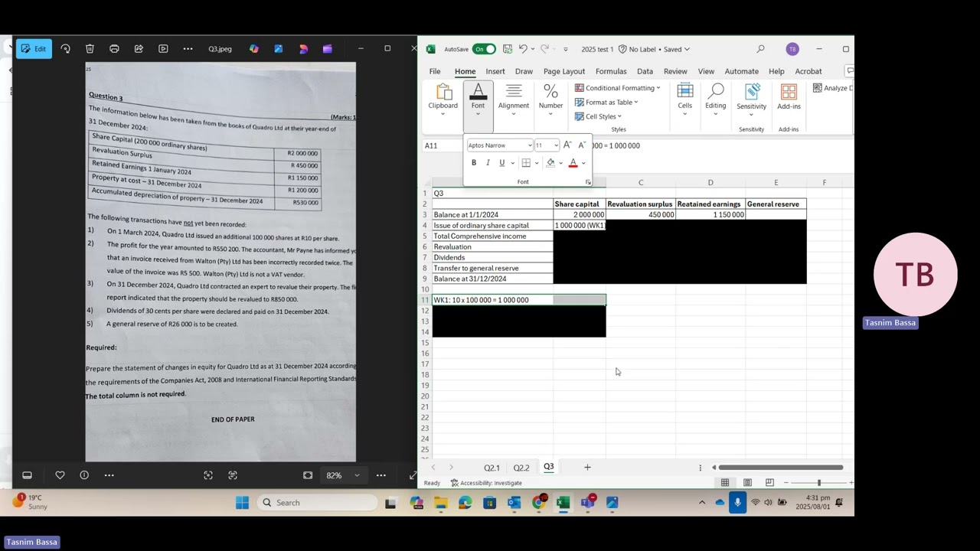Image resolution: width=980 pixels, height=551 pixels.
Task: Add a new sheet with plus icon
Action: point(587,468)
